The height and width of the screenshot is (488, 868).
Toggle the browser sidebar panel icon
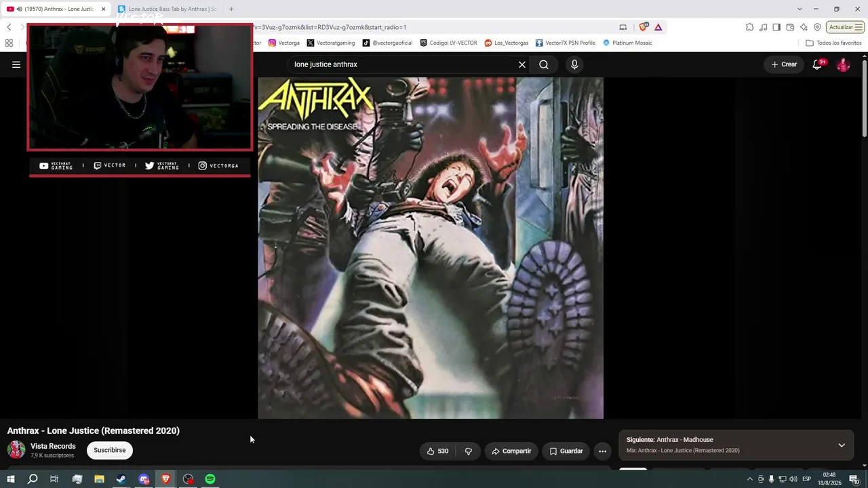tap(776, 27)
